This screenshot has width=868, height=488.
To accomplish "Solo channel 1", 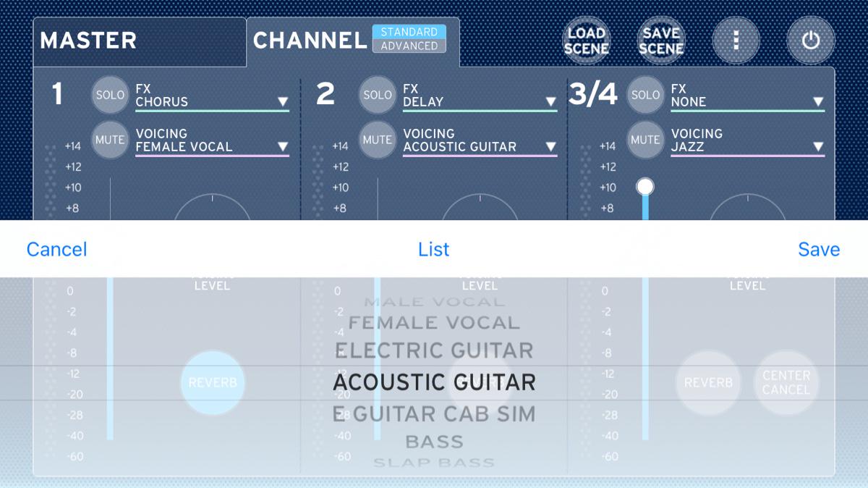I will (110, 95).
